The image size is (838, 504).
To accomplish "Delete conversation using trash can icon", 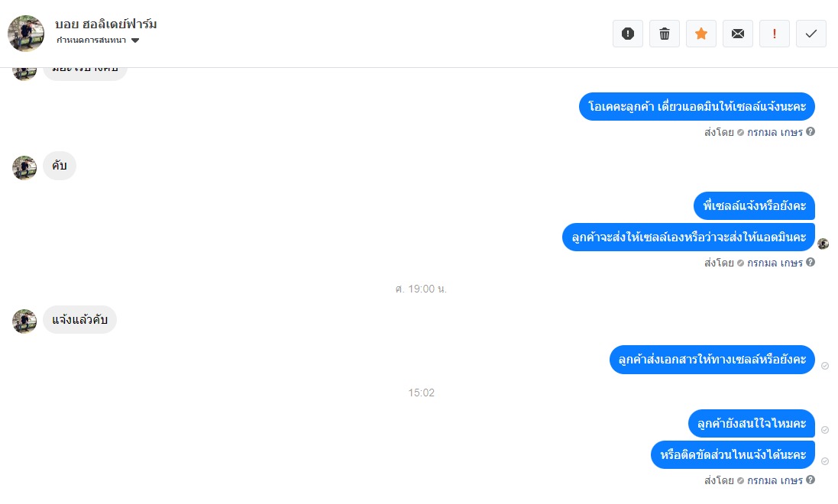I will [x=665, y=34].
